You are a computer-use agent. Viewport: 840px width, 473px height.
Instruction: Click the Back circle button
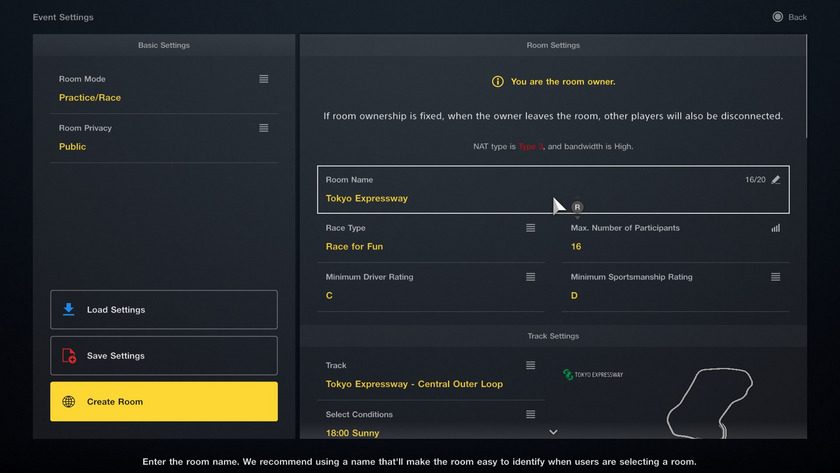pyautogui.click(x=777, y=17)
